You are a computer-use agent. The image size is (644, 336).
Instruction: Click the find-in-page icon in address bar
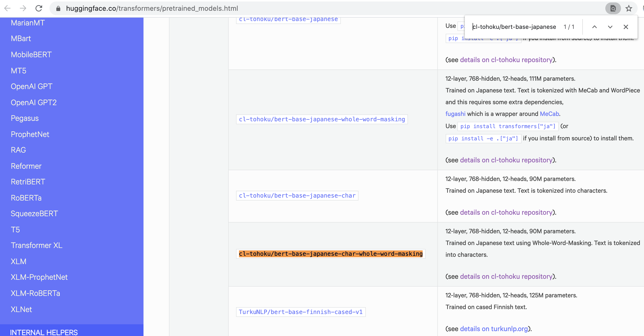(x=613, y=9)
